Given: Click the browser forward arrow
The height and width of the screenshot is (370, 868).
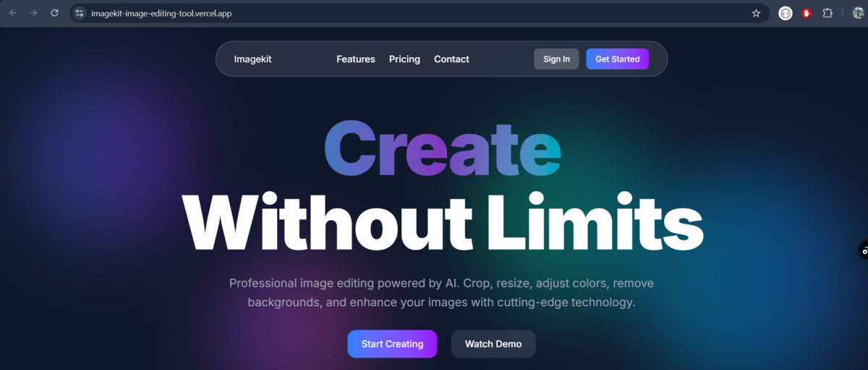Looking at the screenshot, I should click(x=33, y=13).
